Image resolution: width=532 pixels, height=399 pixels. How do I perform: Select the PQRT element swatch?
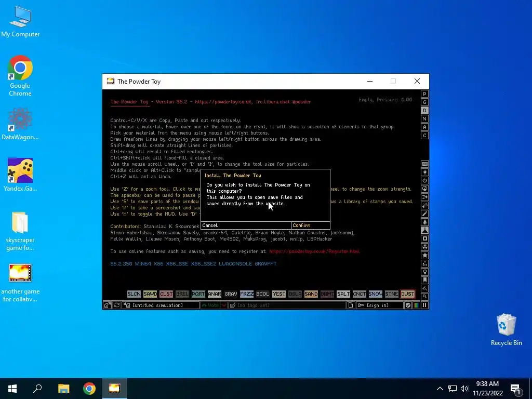point(198,294)
